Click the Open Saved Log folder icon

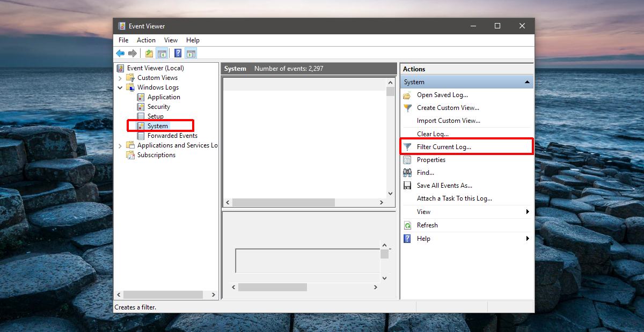407,95
